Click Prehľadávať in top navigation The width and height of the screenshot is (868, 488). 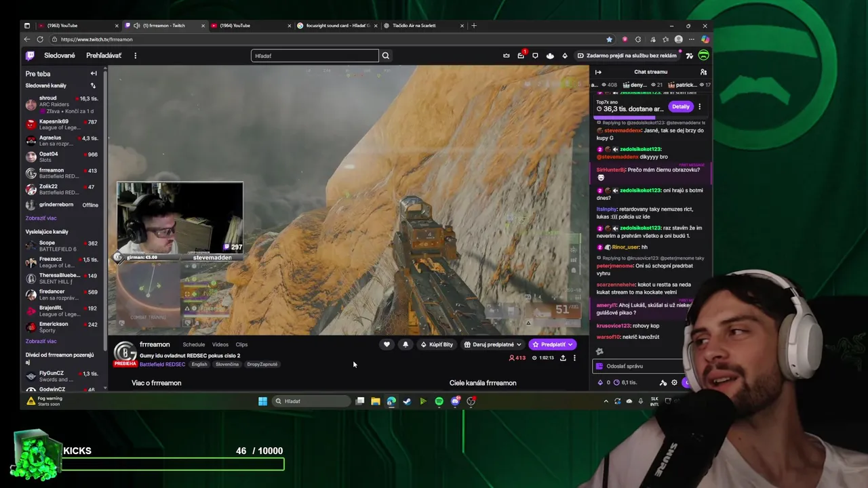pos(104,56)
